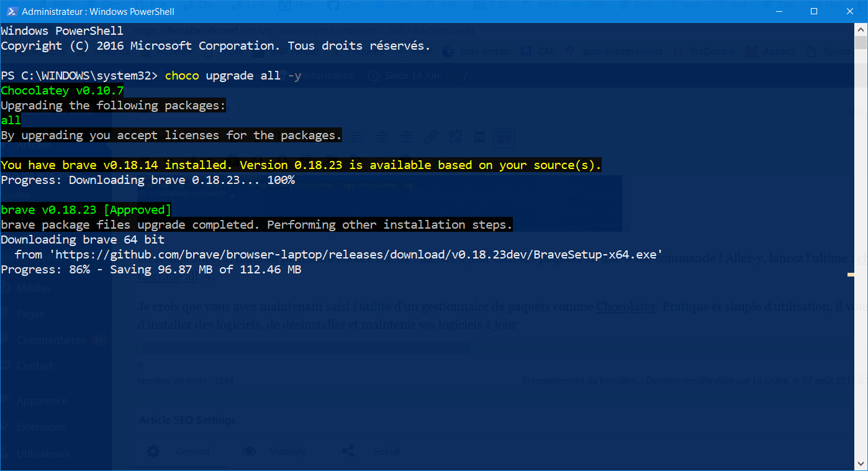
Task: Click the 'Administrateur : Windows PowerShell' window title
Action: pyautogui.click(x=98, y=12)
